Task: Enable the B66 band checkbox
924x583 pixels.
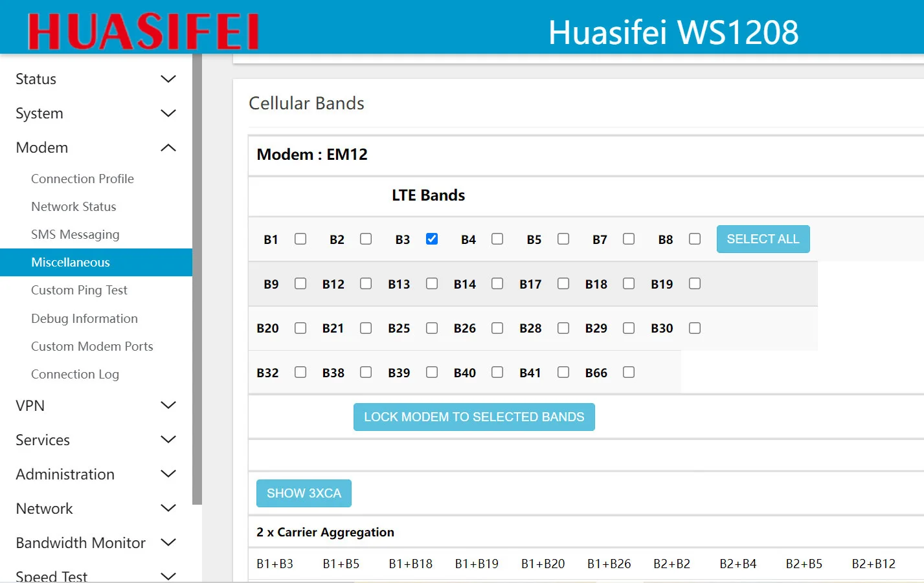Action: (628, 372)
